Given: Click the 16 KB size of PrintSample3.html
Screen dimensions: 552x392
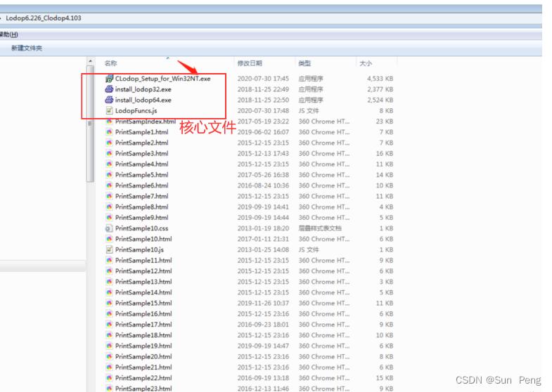Looking at the screenshot, I should tap(385, 153).
